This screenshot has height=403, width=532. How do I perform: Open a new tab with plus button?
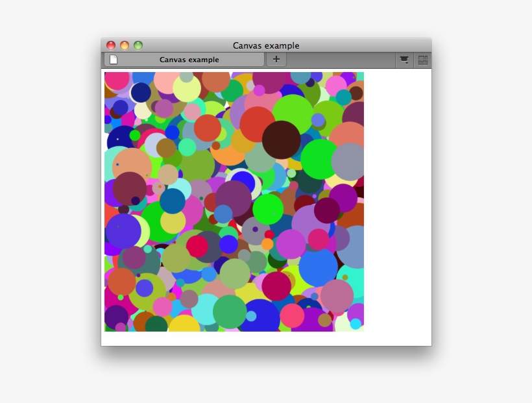(x=276, y=60)
